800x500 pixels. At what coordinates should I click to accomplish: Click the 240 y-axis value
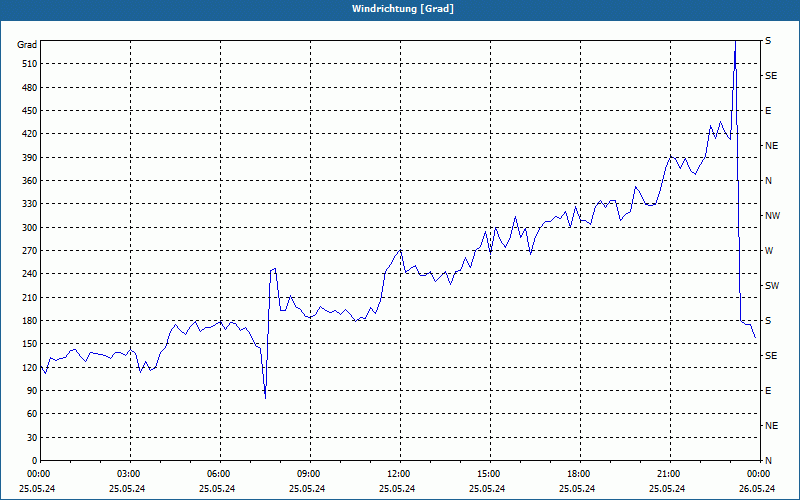click(x=29, y=274)
